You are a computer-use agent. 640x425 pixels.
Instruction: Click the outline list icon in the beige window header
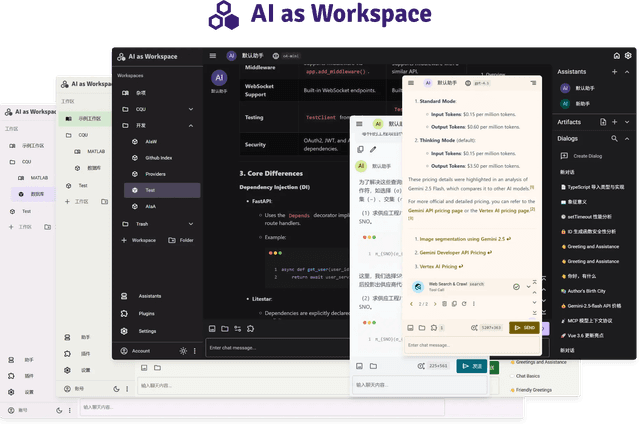(x=533, y=83)
